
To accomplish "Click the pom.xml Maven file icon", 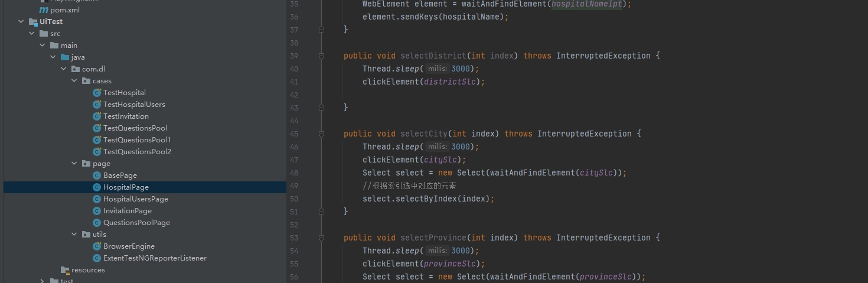I will (x=44, y=10).
